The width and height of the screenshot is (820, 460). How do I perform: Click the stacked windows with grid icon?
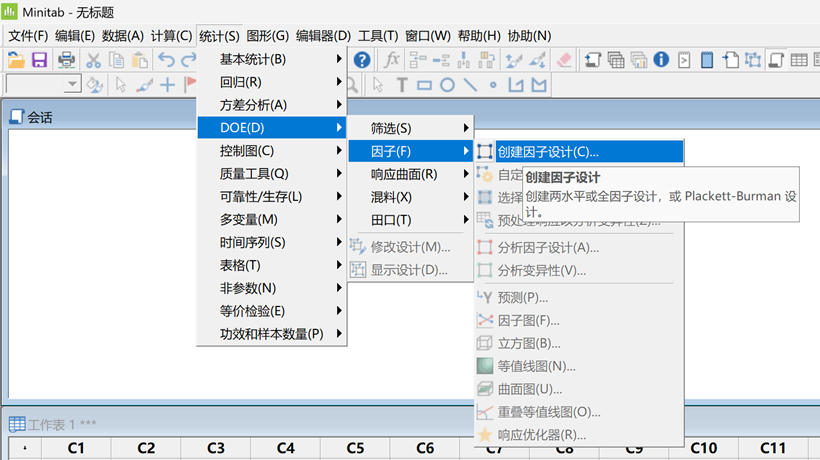point(616,60)
